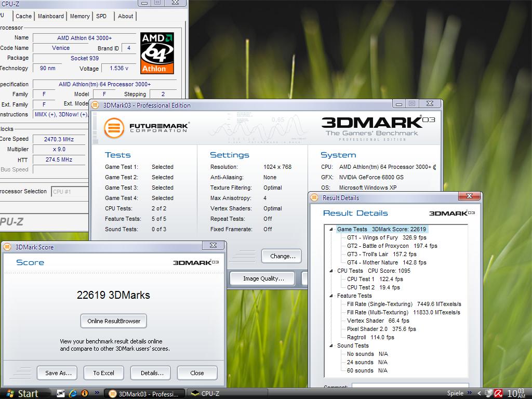
Task: Select 60 sounds N/A row
Action: (x=367, y=370)
